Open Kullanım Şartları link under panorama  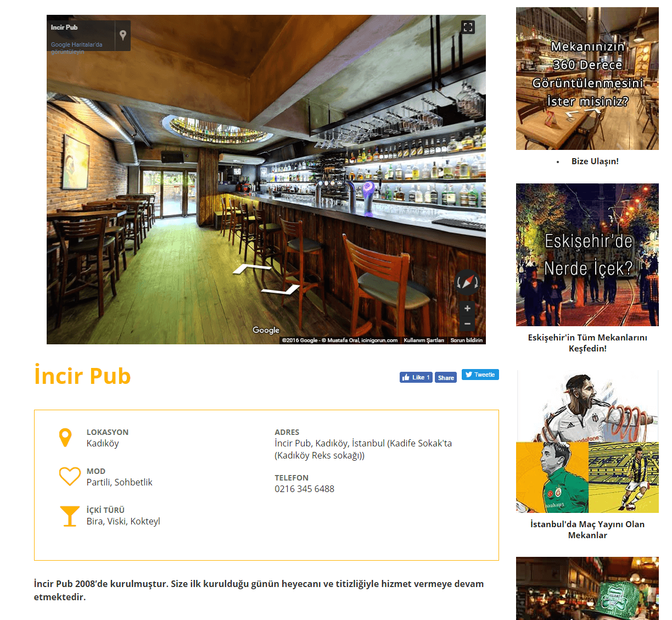tap(424, 340)
